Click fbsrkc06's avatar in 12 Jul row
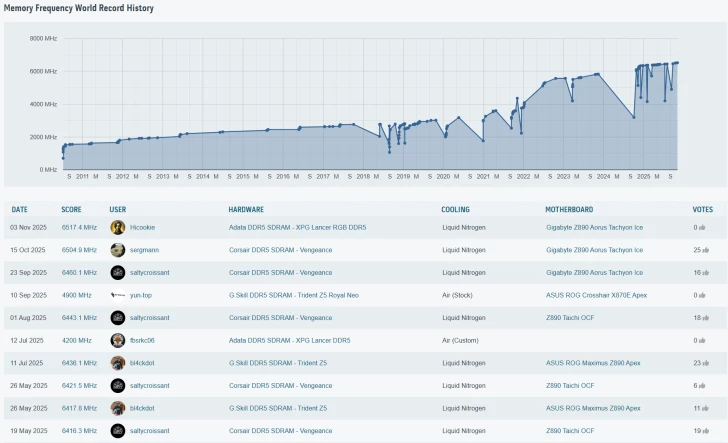 (118, 340)
